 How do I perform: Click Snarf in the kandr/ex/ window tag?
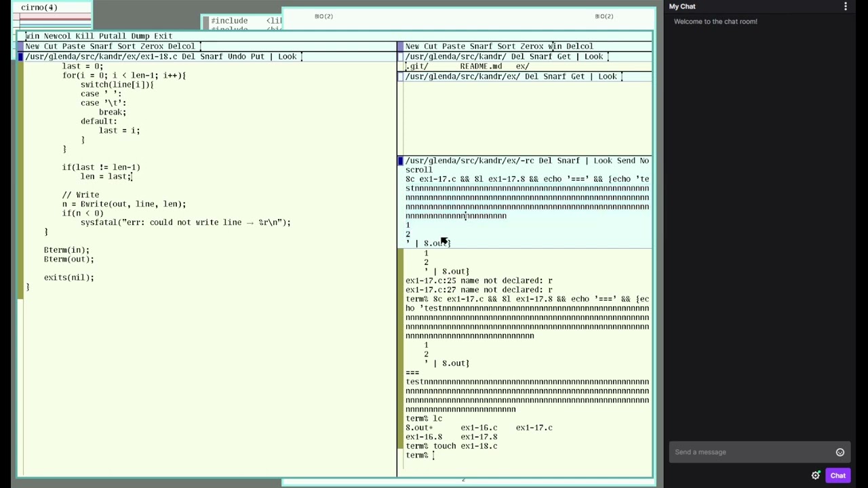click(555, 77)
